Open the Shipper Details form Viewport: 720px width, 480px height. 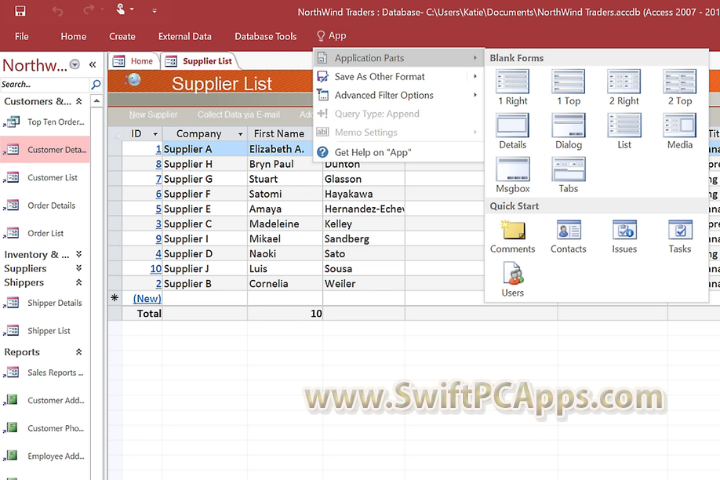pos(45,303)
